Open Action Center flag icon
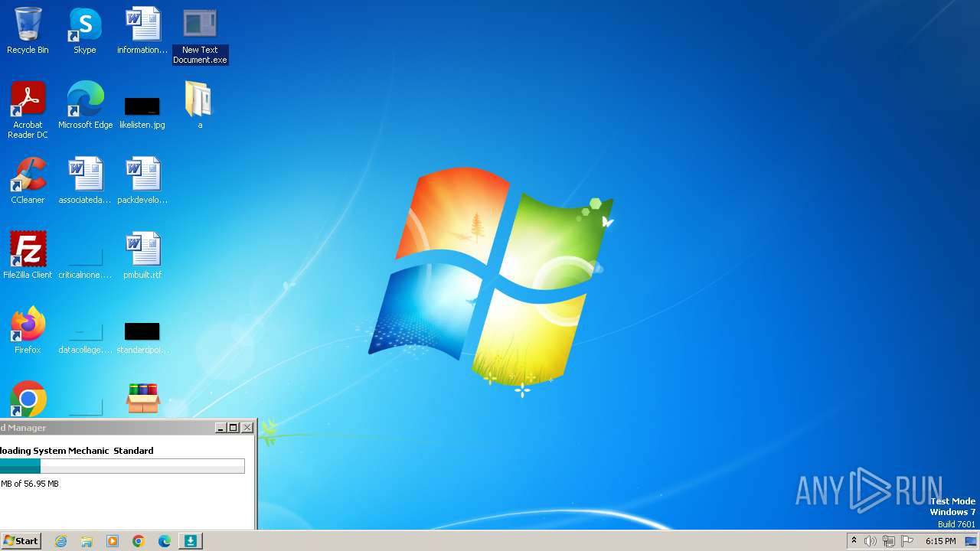980x551 pixels. 907,541
